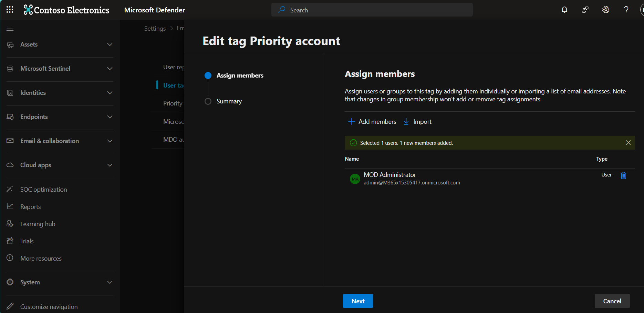The height and width of the screenshot is (313, 644).
Task: Click the Next button
Action: click(358, 301)
